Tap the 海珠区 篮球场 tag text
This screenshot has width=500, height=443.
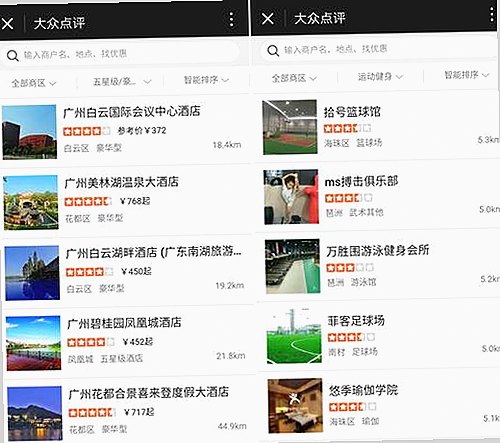(x=353, y=143)
